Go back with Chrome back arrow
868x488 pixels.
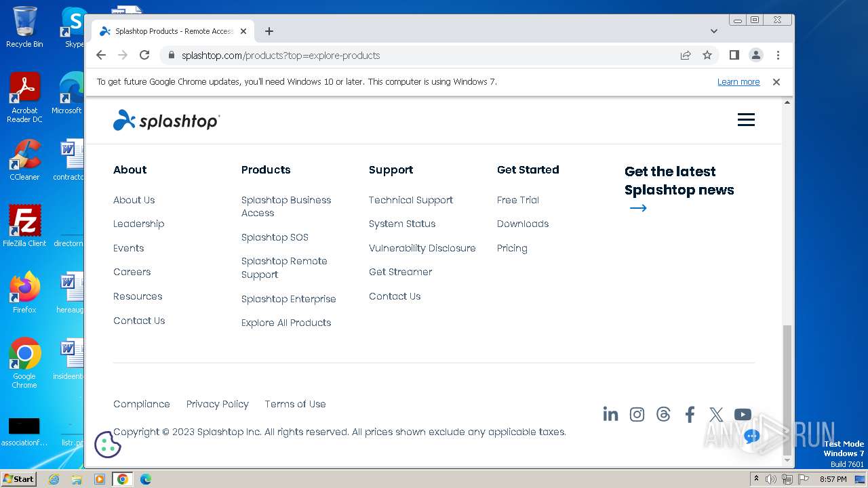101,55
